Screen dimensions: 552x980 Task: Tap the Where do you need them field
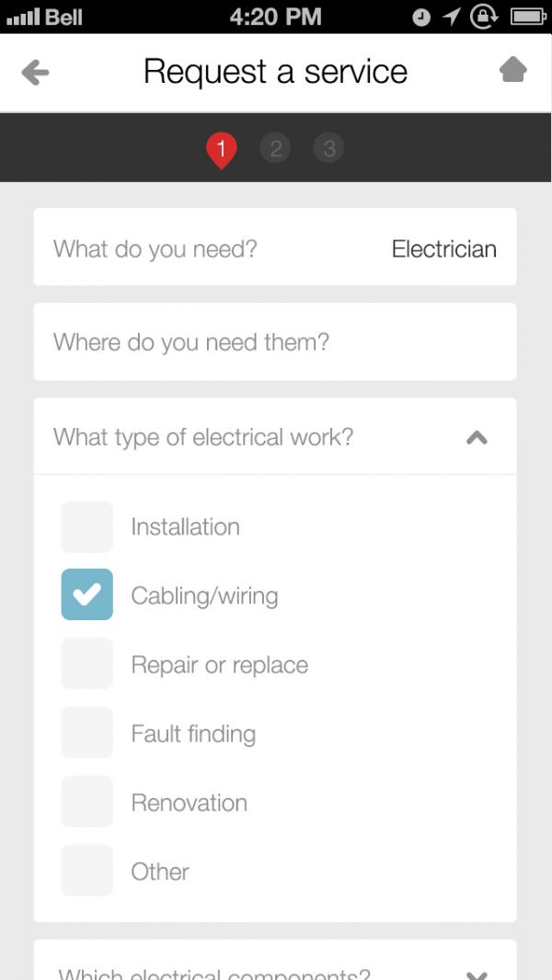275,342
